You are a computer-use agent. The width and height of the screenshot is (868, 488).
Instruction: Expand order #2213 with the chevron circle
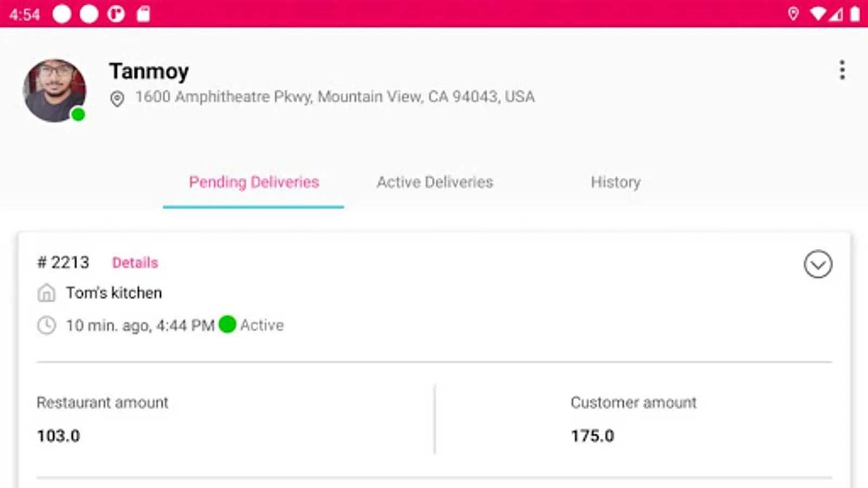click(818, 265)
